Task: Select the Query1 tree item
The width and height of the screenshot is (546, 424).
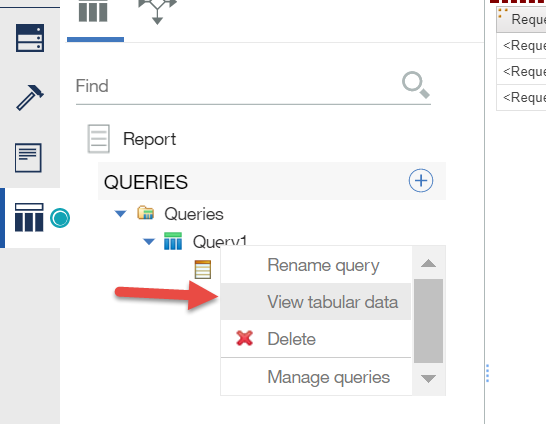Action: coord(220,241)
